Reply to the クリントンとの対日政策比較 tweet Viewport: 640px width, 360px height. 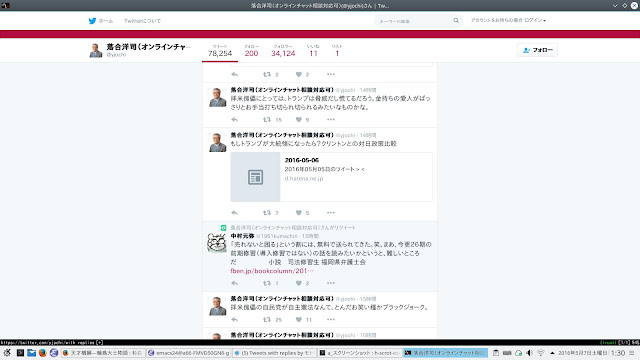point(234,213)
